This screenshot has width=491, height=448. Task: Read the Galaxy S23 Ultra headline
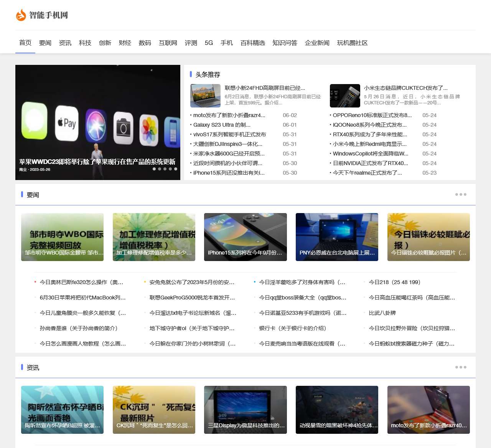pos(222,125)
